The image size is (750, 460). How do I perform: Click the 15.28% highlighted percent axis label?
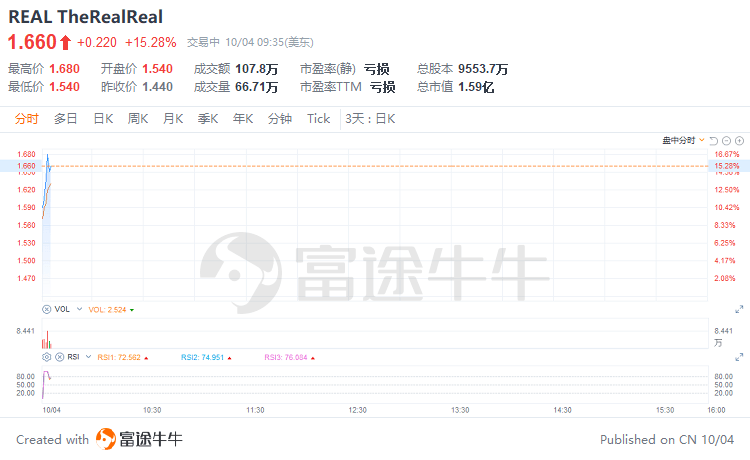tap(727, 166)
